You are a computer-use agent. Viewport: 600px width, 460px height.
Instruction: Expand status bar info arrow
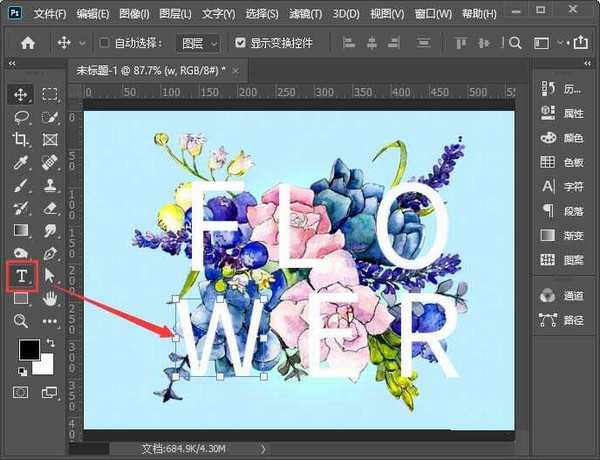pyautogui.click(x=263, y=449)
